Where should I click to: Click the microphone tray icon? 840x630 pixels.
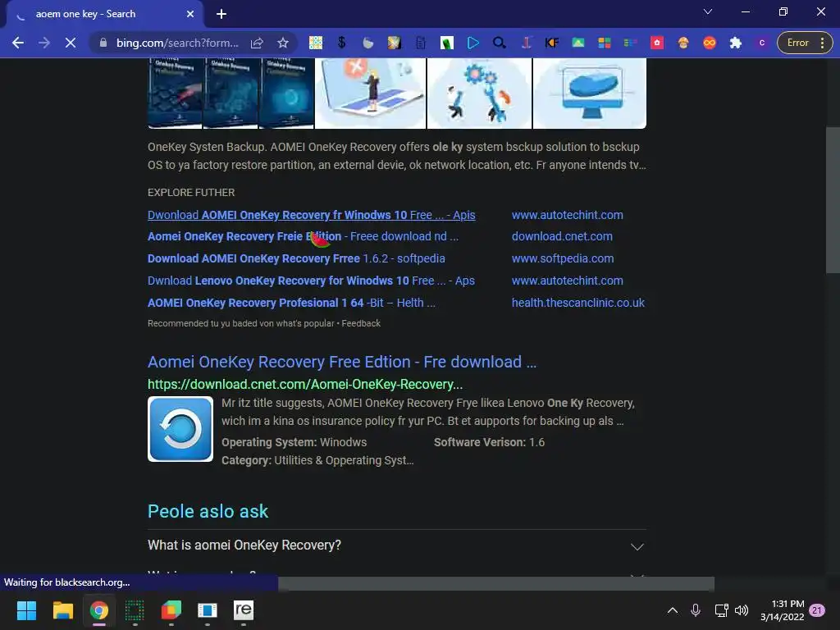696,610
